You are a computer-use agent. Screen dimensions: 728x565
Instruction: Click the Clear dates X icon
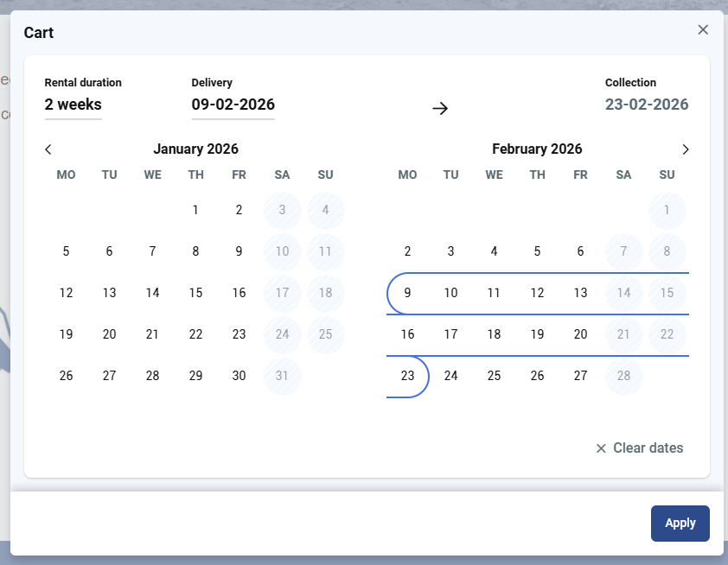[601, 448]
